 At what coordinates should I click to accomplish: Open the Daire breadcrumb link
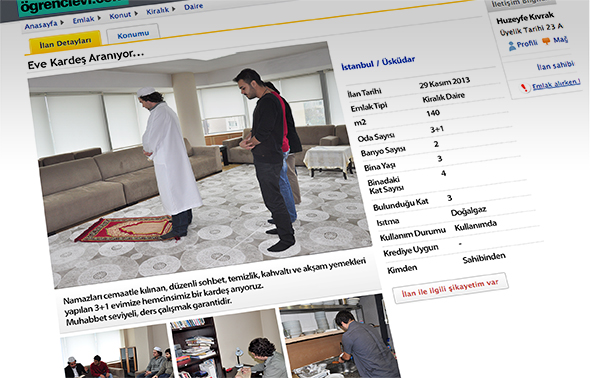(193, 7)
